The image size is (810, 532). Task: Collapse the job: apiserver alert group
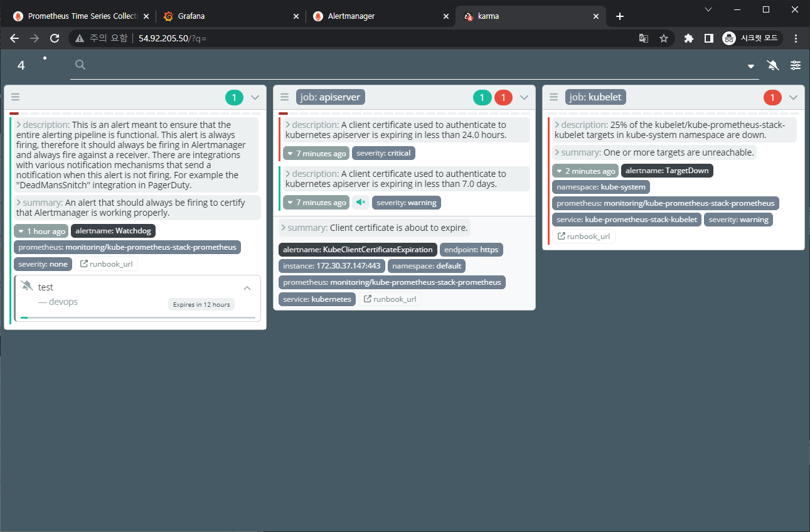click(x=525, y=97)
